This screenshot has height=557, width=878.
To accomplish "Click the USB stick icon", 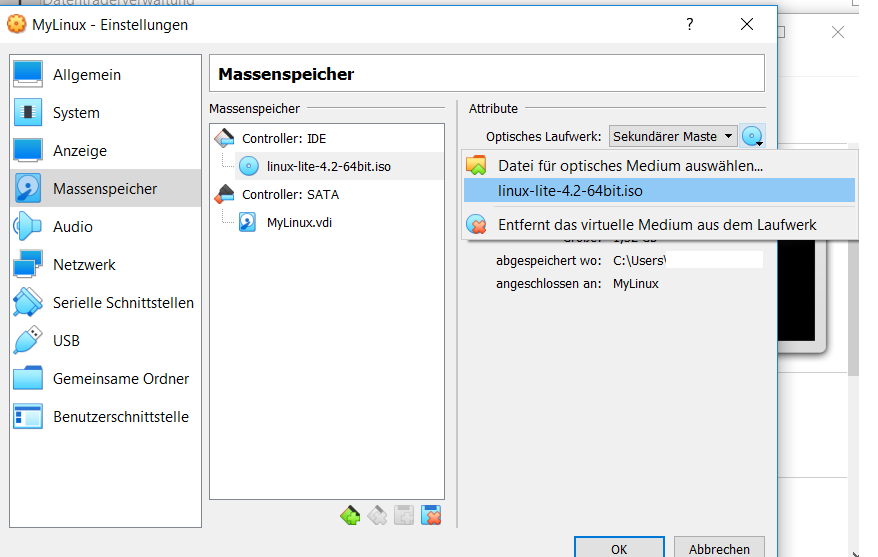I will (27, 340).
